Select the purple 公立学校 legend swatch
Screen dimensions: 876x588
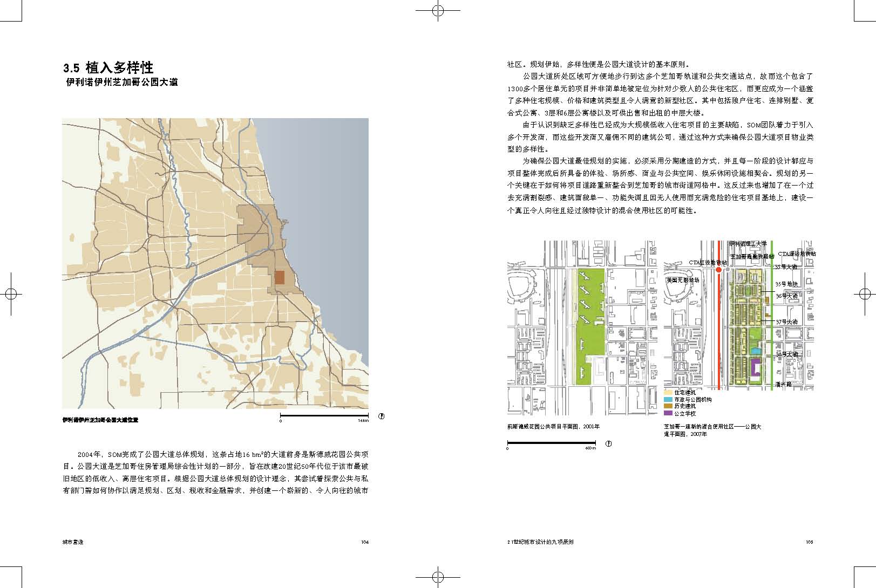[x=668, y=413]
